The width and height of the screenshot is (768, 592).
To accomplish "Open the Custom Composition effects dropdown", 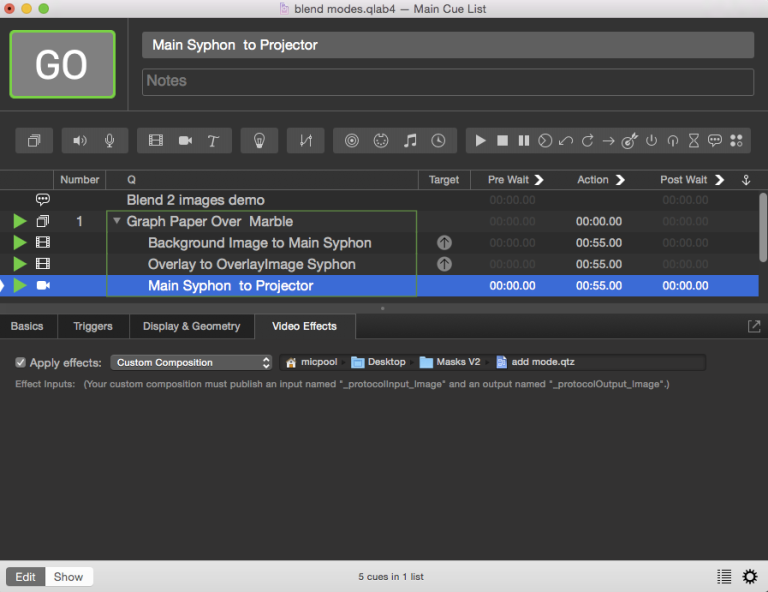I will [x=191, y=362].
